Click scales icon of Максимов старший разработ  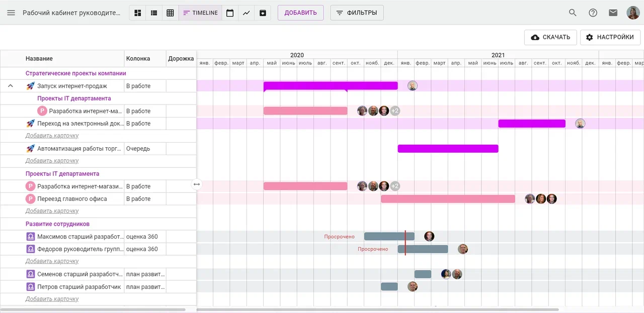[x=30, y=237]
